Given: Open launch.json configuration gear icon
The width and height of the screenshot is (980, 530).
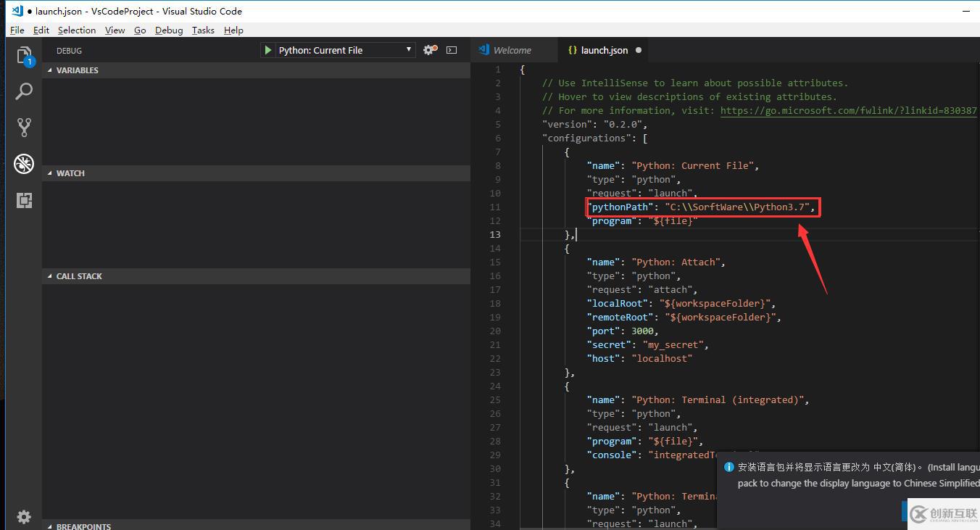Looking at the screenshot, I should [430, 50].
